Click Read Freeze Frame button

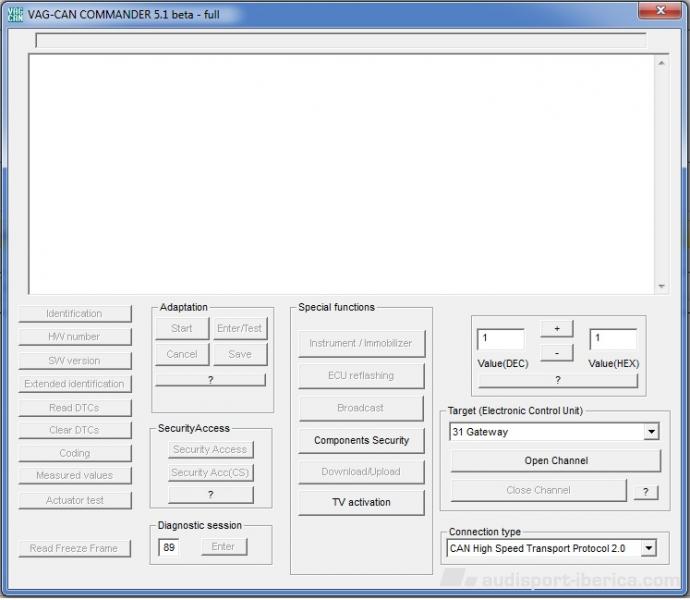click(75, 548)
